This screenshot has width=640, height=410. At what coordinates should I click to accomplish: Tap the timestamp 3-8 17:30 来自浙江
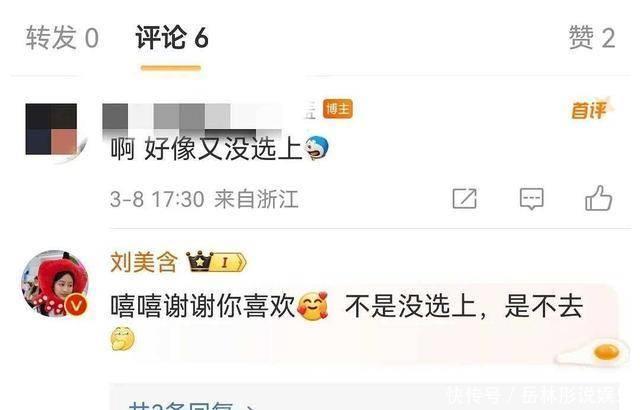point(204,199)
